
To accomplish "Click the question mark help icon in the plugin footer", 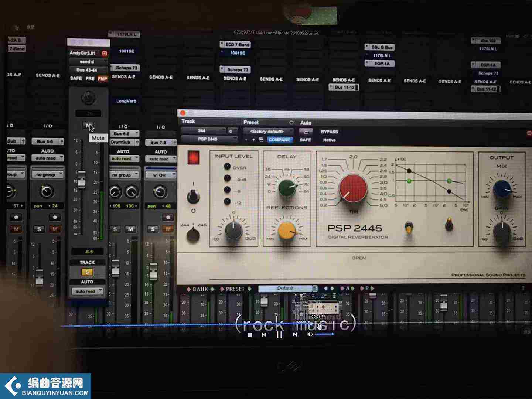I will click(x=523, y=288).
